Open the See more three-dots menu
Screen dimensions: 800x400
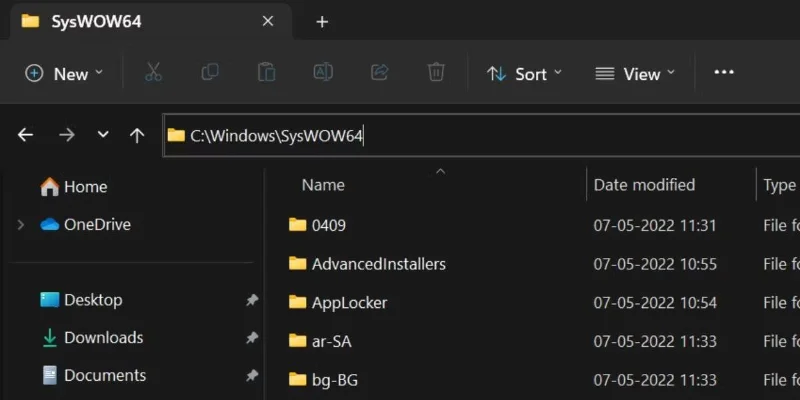(723, 72)
